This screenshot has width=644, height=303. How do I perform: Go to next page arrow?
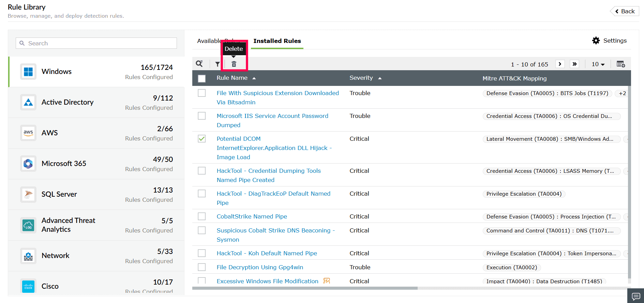560,64
